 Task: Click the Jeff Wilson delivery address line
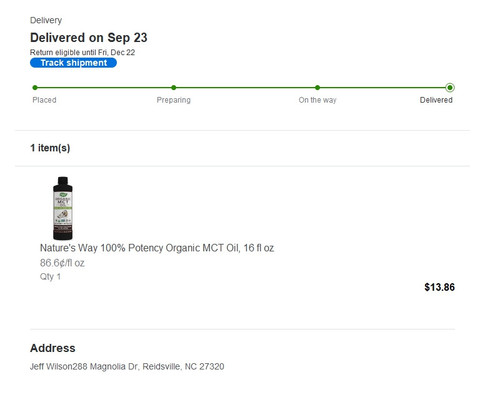tap(127, 367)
